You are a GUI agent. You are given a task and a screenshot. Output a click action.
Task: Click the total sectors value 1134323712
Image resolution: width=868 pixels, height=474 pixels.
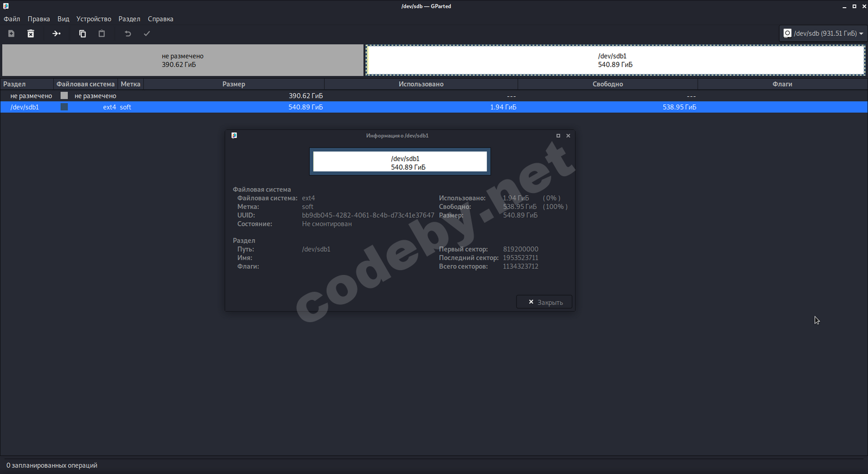click(x=521, y=267)
